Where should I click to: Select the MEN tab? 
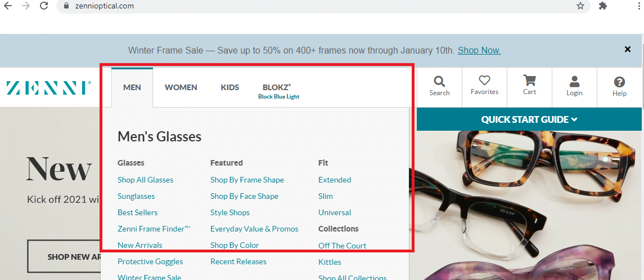click(132, 87)
